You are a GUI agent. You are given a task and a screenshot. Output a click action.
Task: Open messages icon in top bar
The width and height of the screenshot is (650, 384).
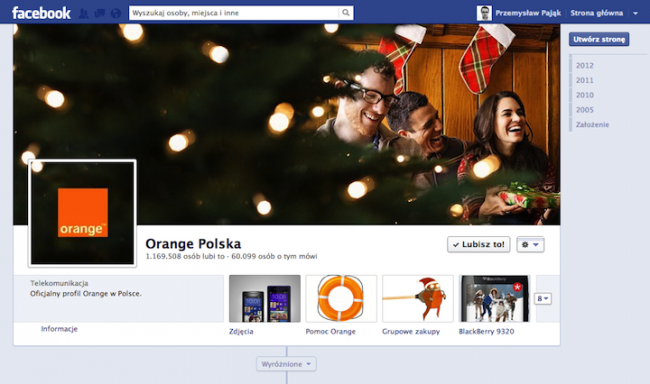(99, 14)
